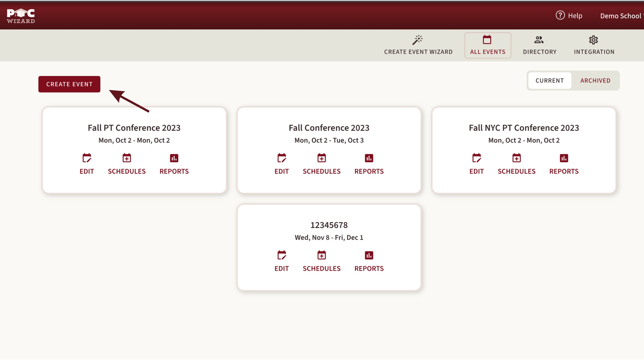This screenshot has width=644, height=362.
Task: Click Reports icon for event 12345678
Action: click(x=369, y=255)
